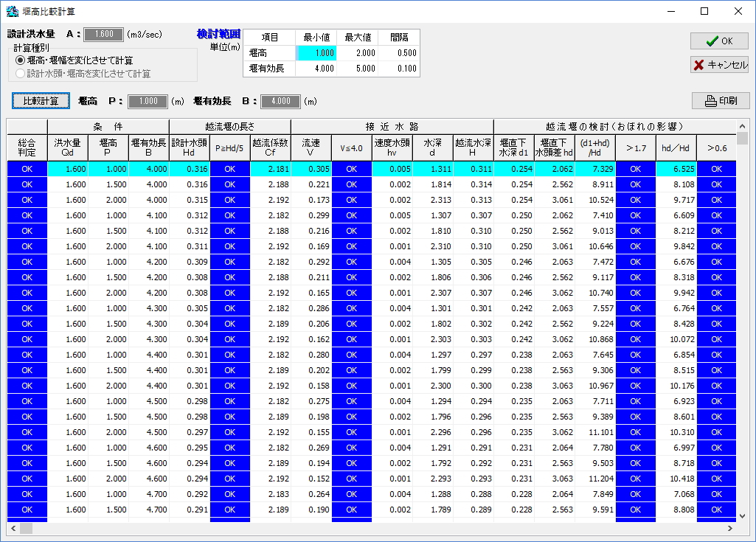
Task: Select cell with 水深 value 1.311
Action: [432, 169]
